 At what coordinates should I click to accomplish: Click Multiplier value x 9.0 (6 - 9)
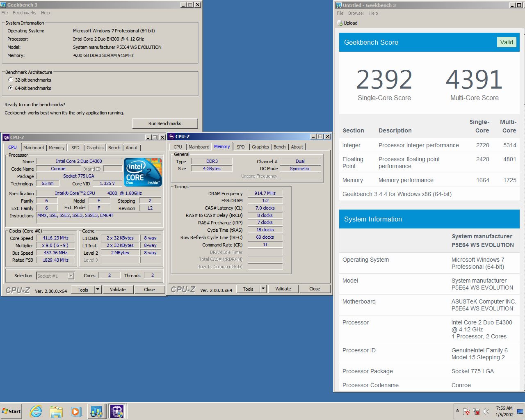[55, 245]
